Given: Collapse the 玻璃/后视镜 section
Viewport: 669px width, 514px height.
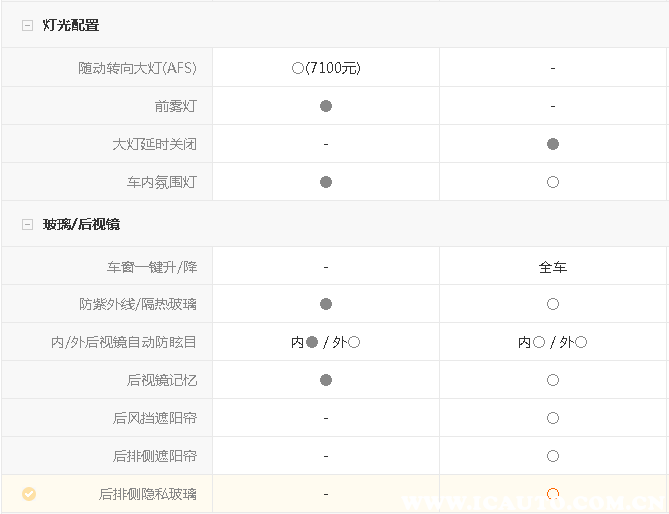Looking at the screenshot, I should [28, 225].
